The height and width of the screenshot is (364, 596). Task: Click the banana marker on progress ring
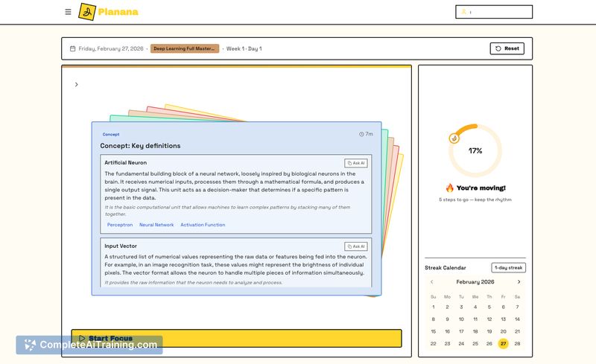click(x=453, y=138)
